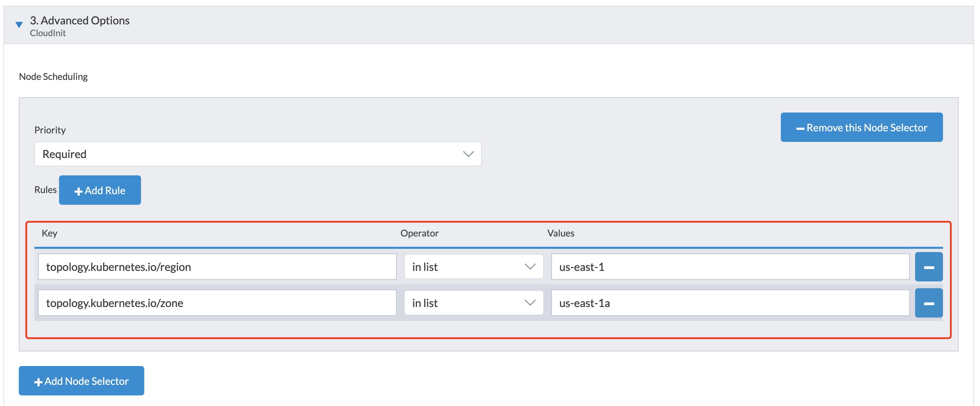Click the Priority dropdown chevron arrow
Viewport: 980px width, 406px height.
click(468, 154)
